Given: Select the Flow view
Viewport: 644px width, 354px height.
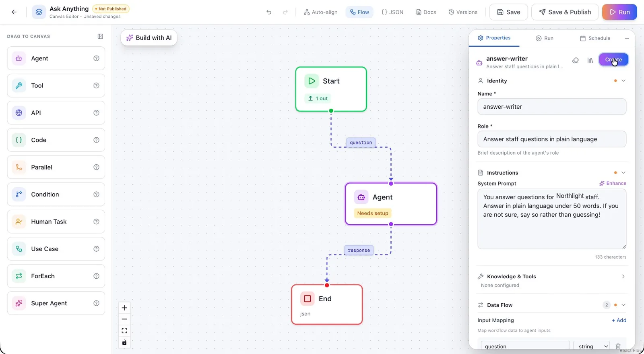Looking at the screenshot, I should point(359,12).
